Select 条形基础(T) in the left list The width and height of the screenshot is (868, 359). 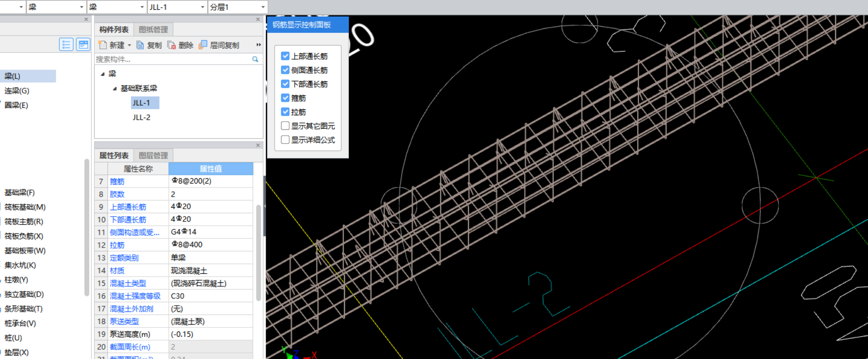click(x=24, y=309)
